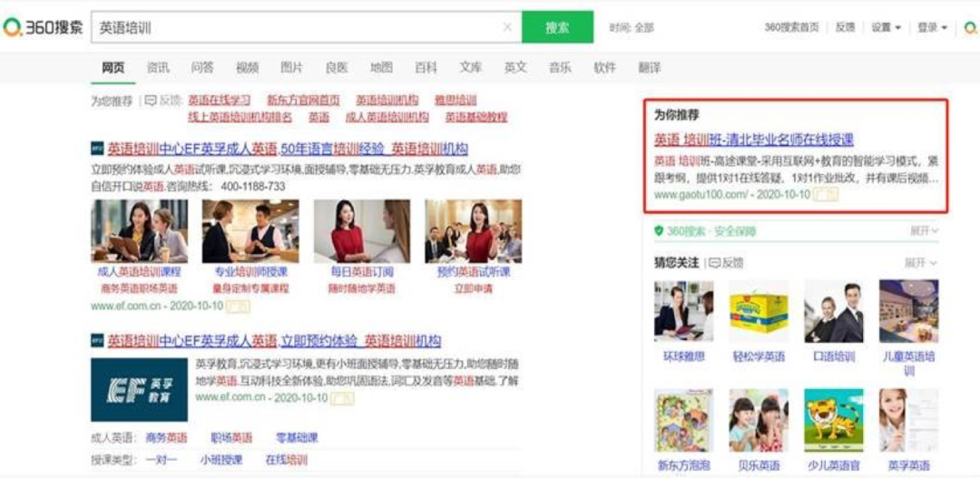Open 360搜索首页 link
Image resolution: width=980 pixels, height=478 pixels.
click(x=791, y=27)
